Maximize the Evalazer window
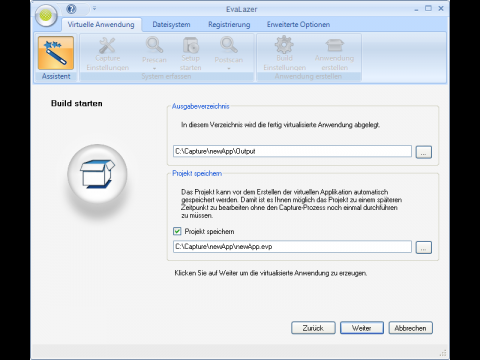Viewport: 480px width, 360px height. [428, 8]
